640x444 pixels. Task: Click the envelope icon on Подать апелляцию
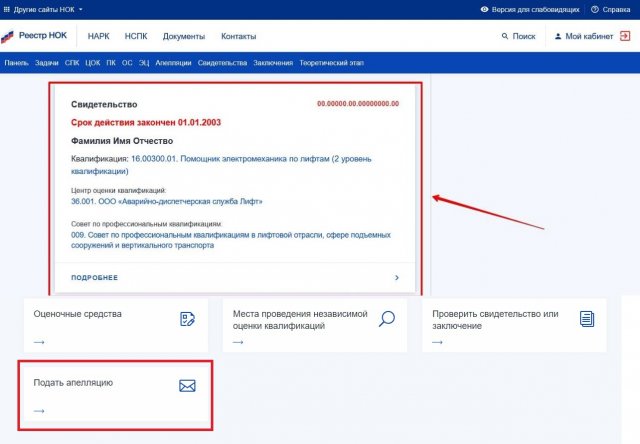tap(186, 386)
